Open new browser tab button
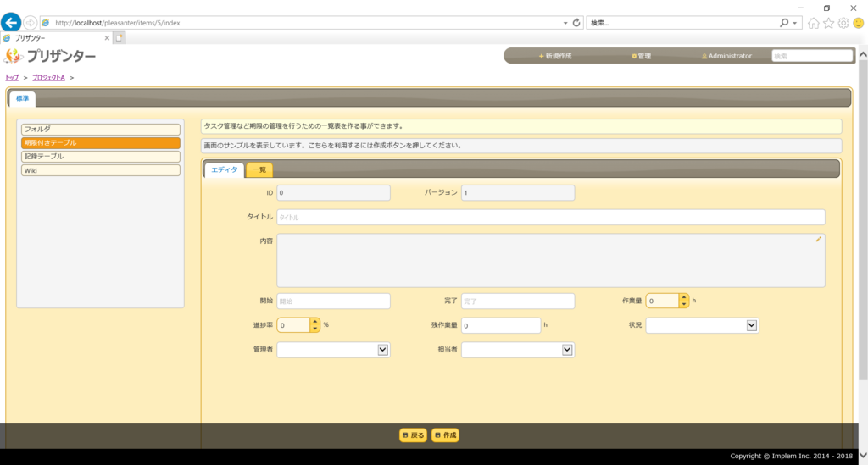 coord(119,38)
